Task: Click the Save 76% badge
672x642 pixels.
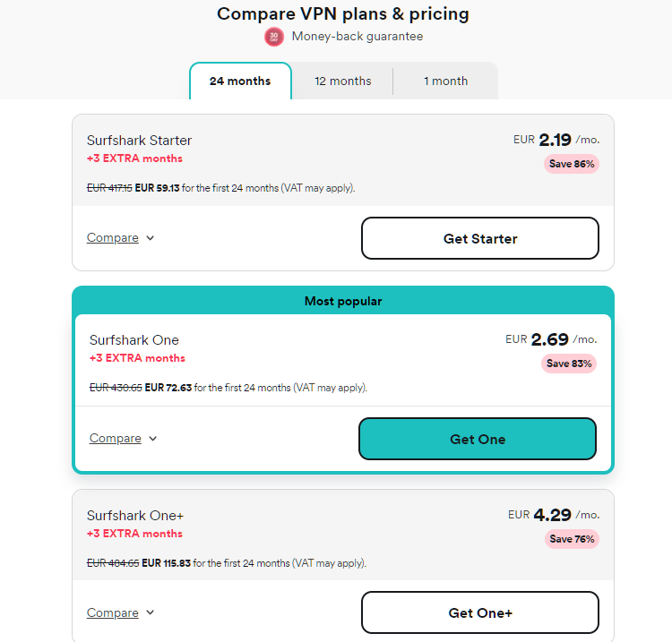Action: (572, 539)
